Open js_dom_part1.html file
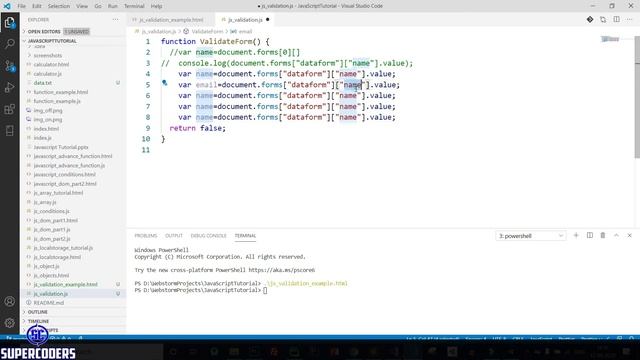The height and width of the screenshot is (360, 640). point(56,220)
